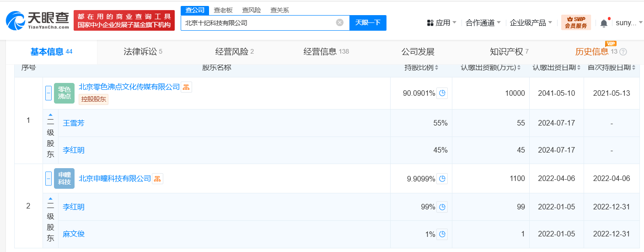
Task: Open the notification bell
Action: click(x=604, y=23)
